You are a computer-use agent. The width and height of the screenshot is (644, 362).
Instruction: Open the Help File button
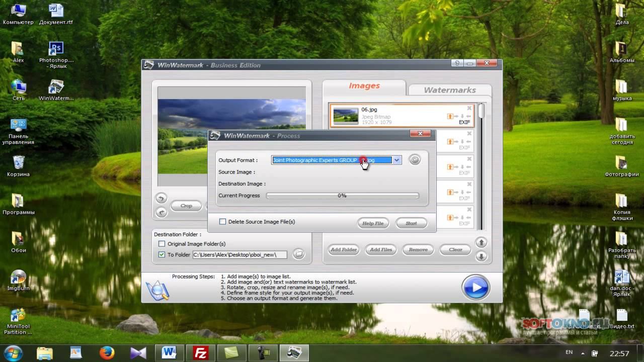[373, 223]
